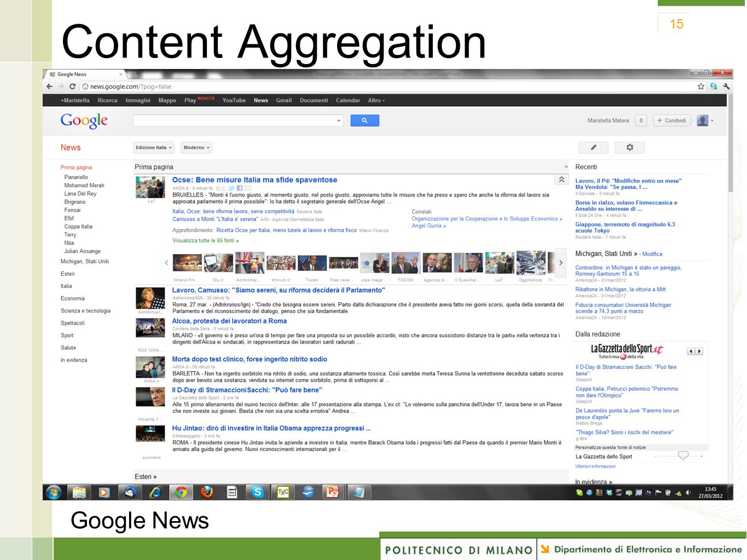Screen dimensions: 747x560
Task: Open YouTube from the Google bar
Action: coord(234,100)
